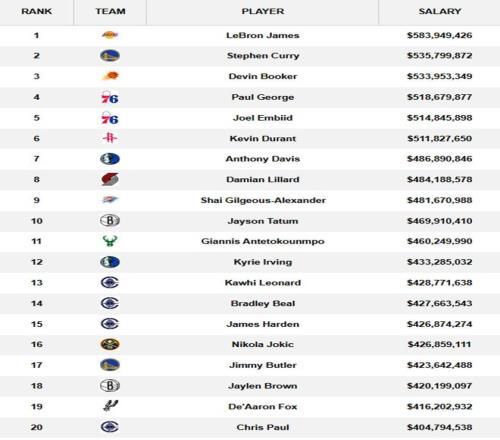
Task: Click the Suns logo in Devin Booker's row
Action: [x=110, y=76]
